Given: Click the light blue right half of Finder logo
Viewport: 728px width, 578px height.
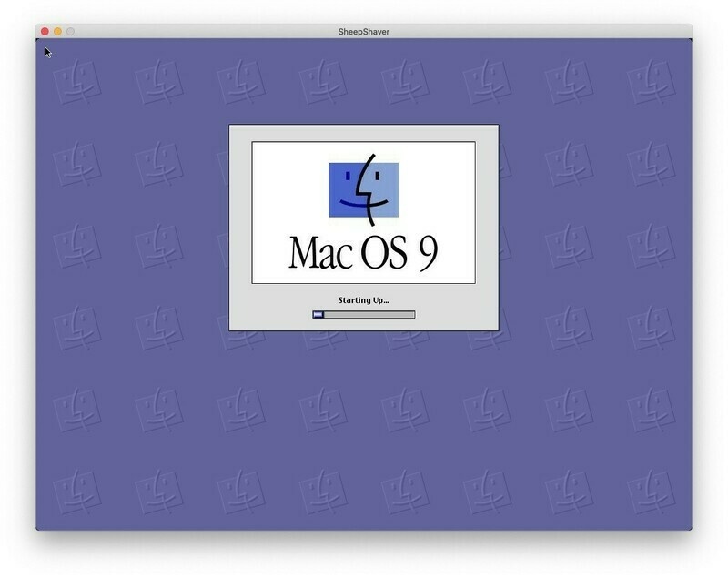Looking at the screenshot, I should [386, 189].
